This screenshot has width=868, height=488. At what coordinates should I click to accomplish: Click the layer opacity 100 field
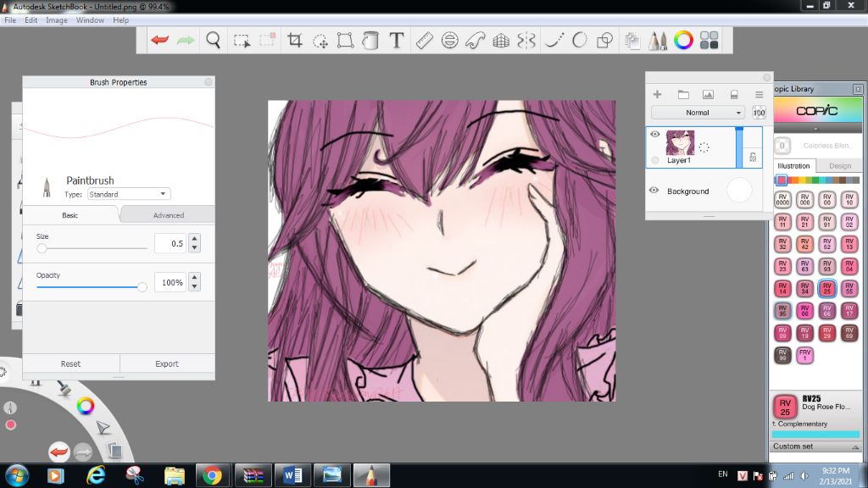coord(759,113)
